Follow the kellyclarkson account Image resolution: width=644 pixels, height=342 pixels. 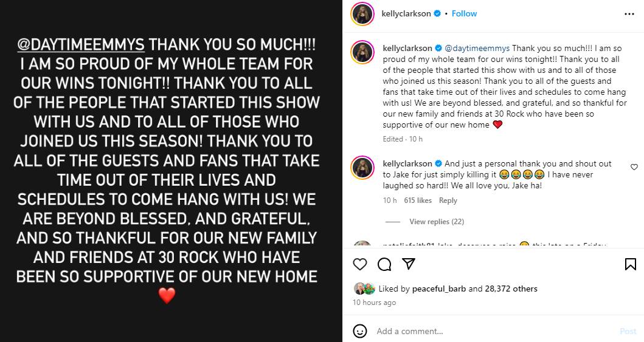465,13
